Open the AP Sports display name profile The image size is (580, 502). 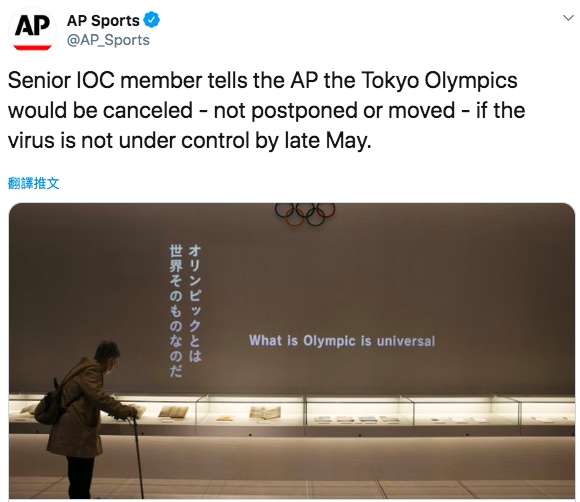click(x=103, y=20)
